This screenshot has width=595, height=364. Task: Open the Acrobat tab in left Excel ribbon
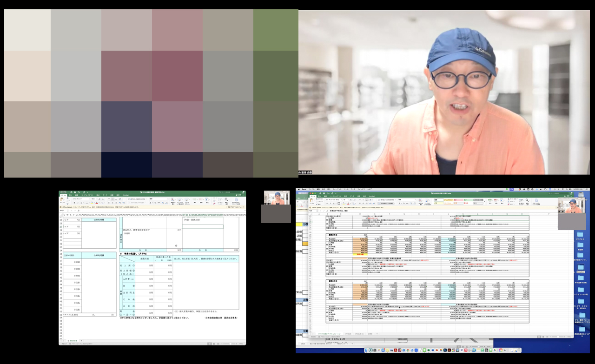point(126,195)
